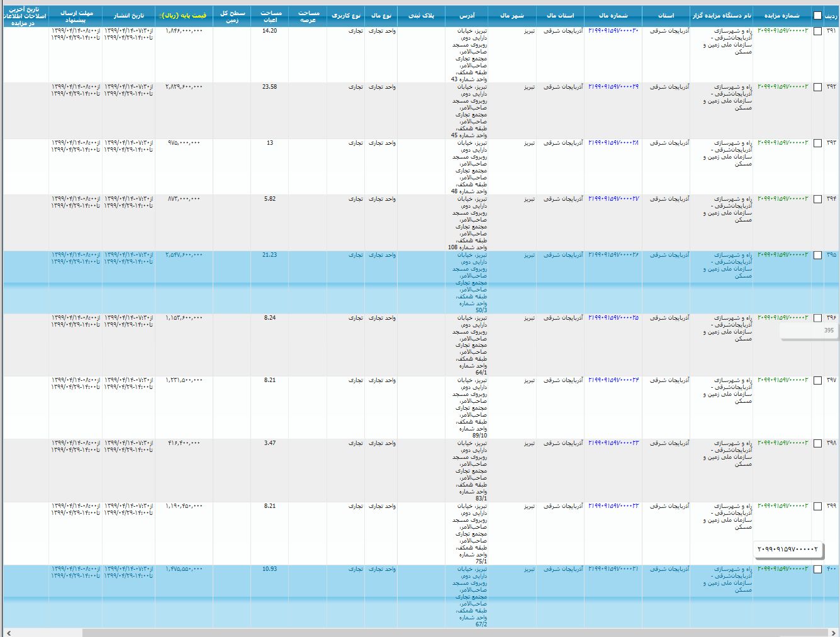
Task: Click the مساحت عرصه column header
Action: tap(308, 16)
